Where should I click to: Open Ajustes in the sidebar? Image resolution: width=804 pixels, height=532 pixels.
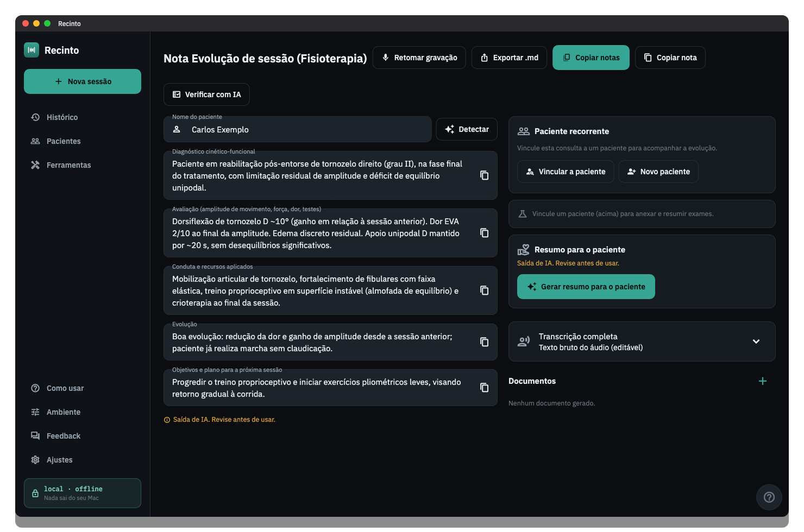[x=83, y=460]
